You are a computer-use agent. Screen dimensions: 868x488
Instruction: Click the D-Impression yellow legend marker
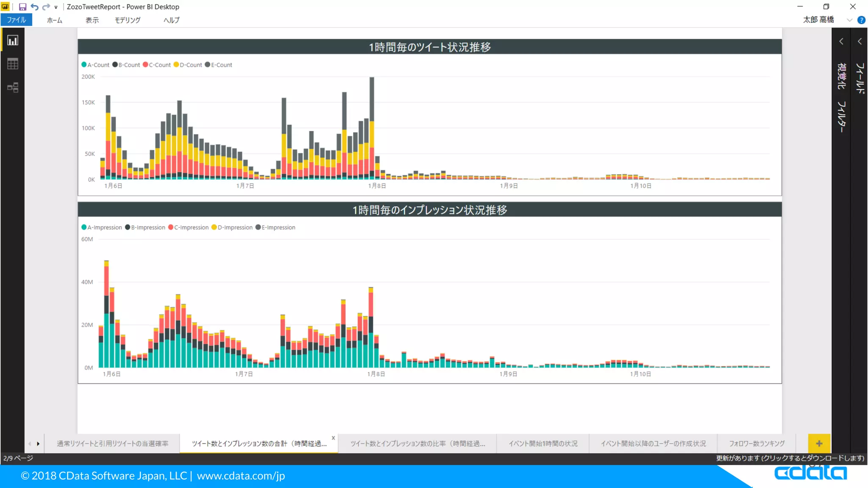214,227
